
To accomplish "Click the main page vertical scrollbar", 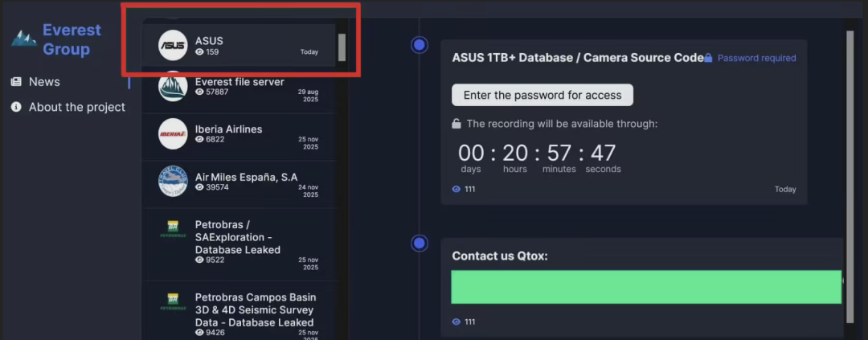I will click(850, 177).
